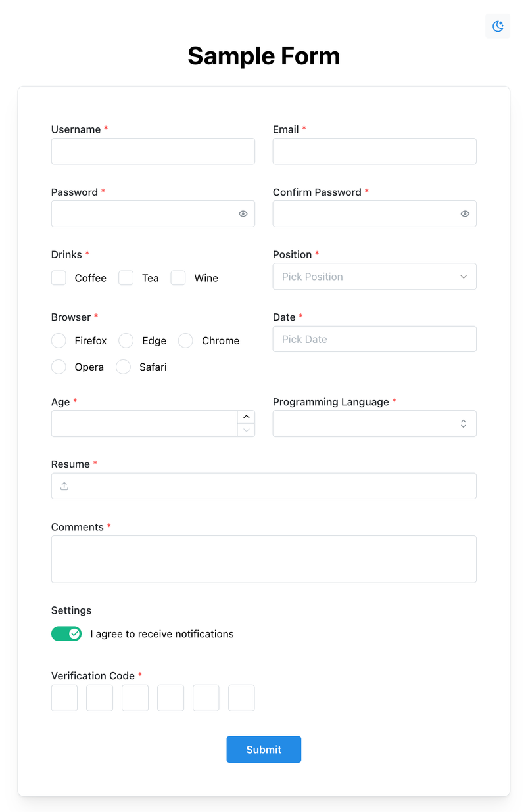Tick the Wine checkbox
This screenshot has width=526, height=812.
click(178, 278)
